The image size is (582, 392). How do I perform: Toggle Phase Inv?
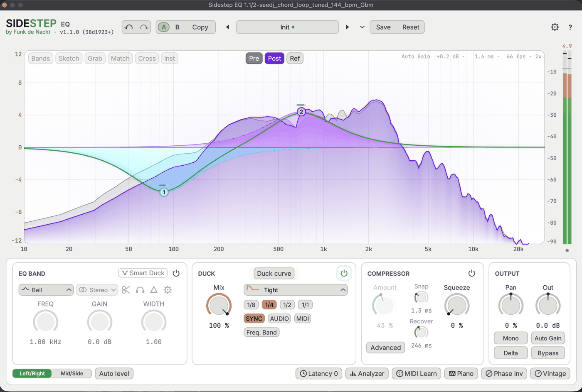pos(504,373)
